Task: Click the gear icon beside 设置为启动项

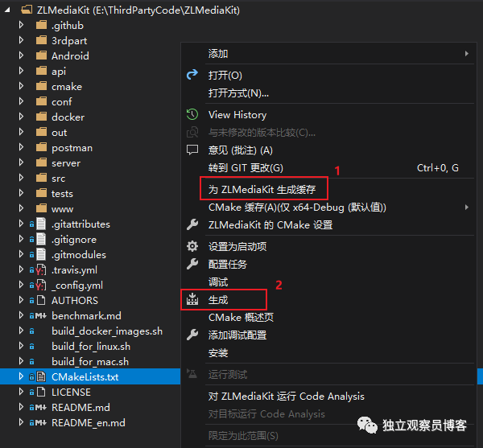Action: (192, 246)
